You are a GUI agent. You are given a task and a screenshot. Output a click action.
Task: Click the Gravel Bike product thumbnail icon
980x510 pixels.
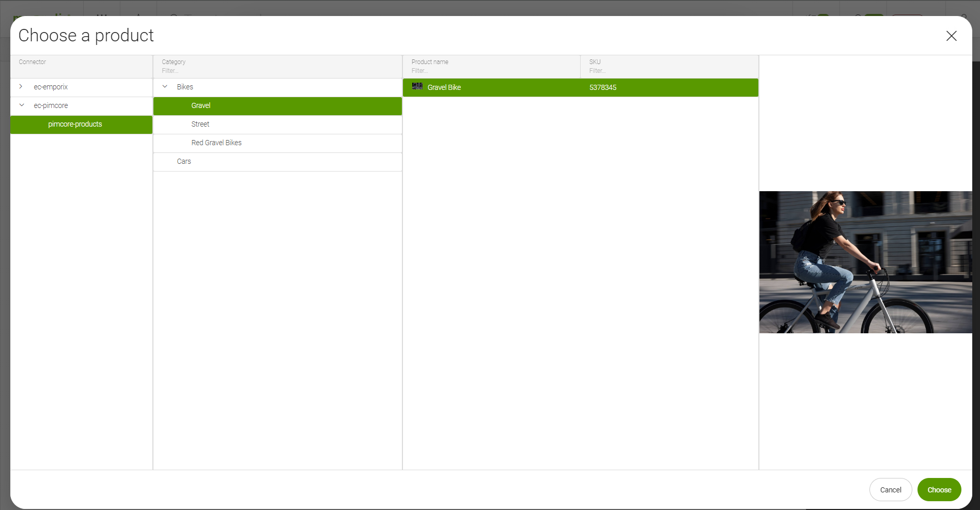point(417,87)
